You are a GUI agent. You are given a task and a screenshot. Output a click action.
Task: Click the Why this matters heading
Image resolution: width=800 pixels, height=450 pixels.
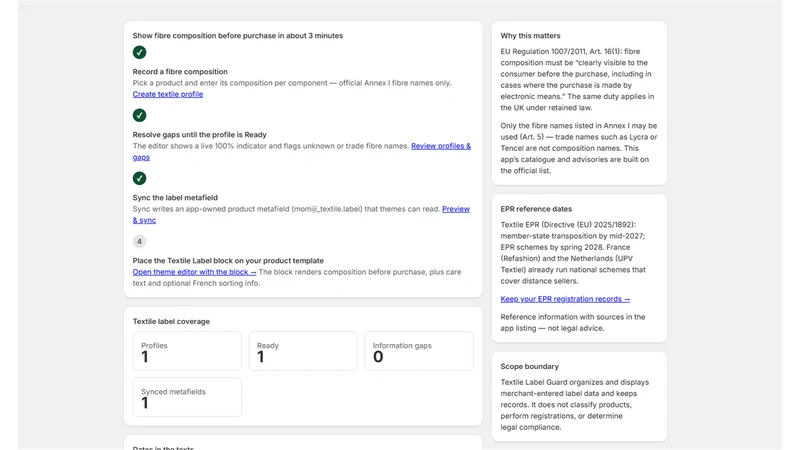coord(530,36)
